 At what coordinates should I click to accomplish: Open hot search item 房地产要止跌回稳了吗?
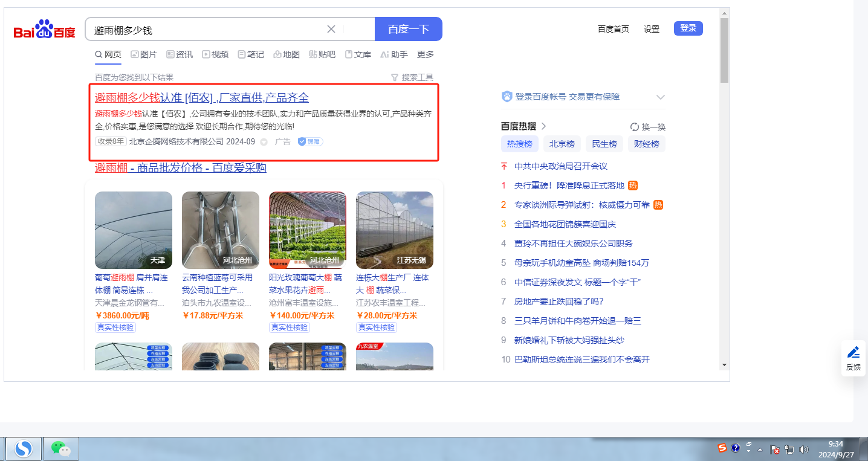(559, 301)
